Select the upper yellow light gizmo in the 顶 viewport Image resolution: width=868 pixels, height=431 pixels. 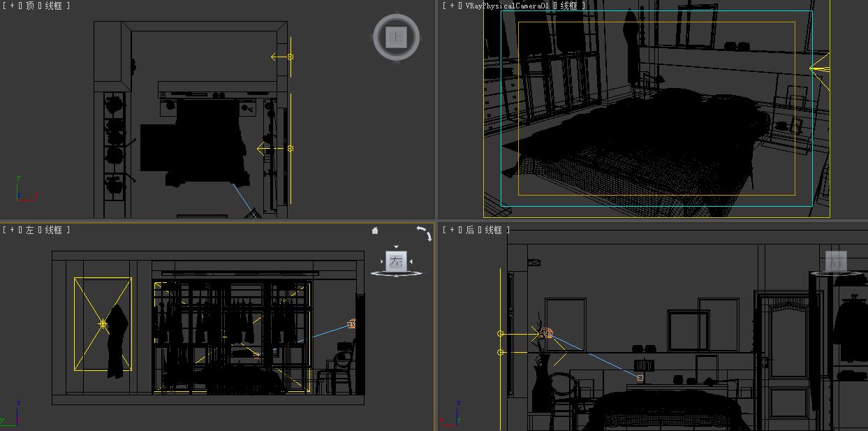290,57
